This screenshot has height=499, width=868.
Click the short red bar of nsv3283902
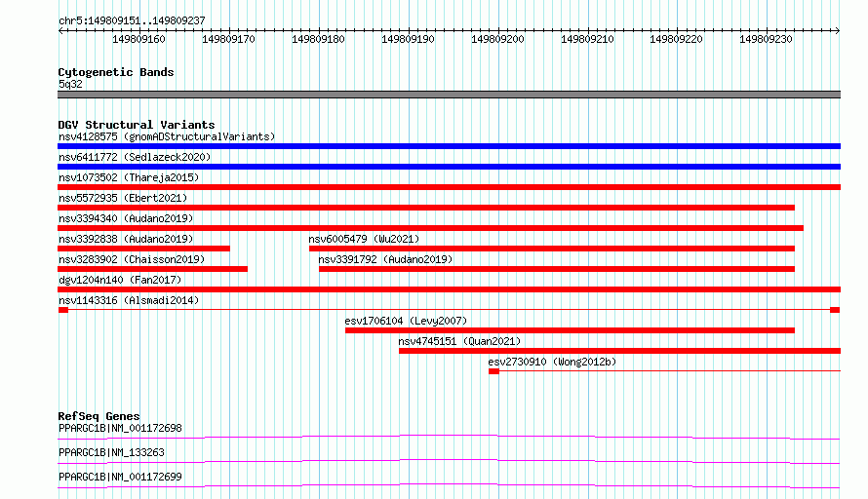coord(153,269)
